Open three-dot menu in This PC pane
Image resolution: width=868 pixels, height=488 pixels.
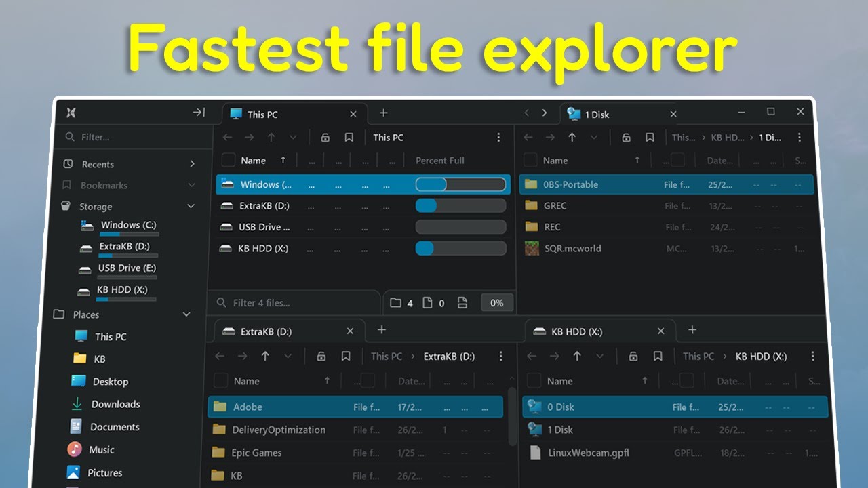pos(499,138)
